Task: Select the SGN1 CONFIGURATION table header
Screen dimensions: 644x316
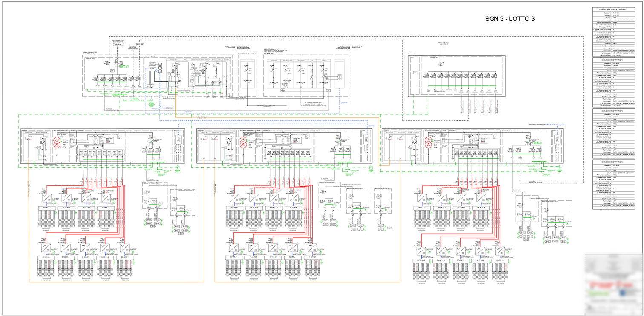Action: [615, 60]
